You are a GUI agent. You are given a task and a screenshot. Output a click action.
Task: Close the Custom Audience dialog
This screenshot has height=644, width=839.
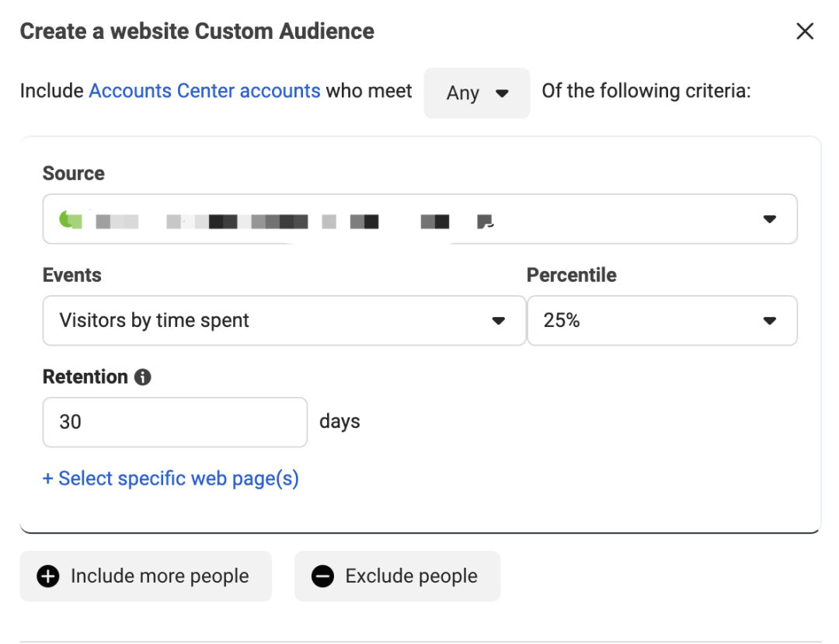805,32
